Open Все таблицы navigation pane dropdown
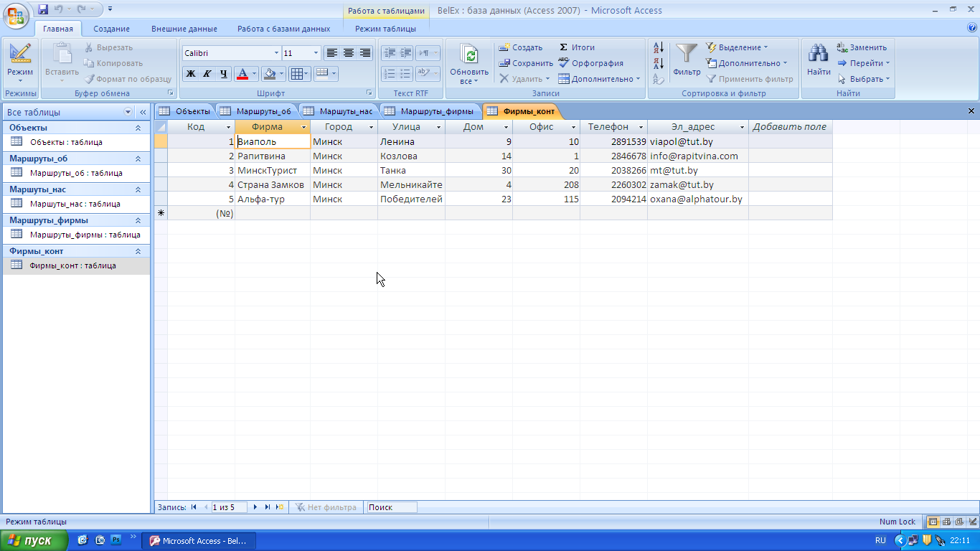Screen dimensions: 980x551 point(128,112)
